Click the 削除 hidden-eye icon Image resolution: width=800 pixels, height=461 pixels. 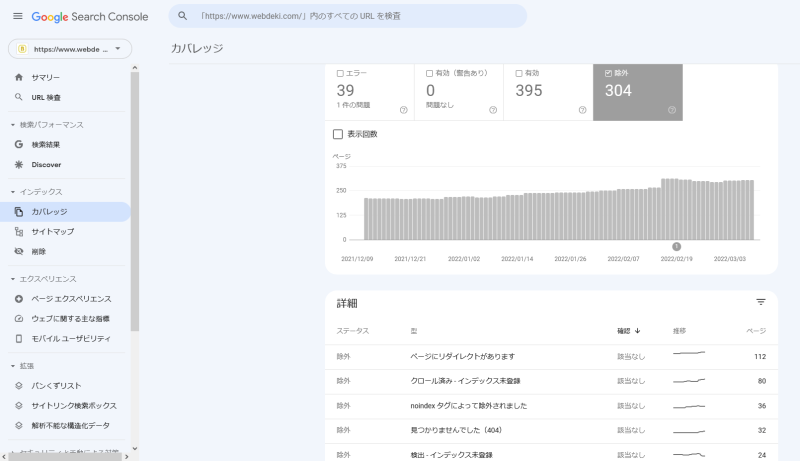(19, 251)
